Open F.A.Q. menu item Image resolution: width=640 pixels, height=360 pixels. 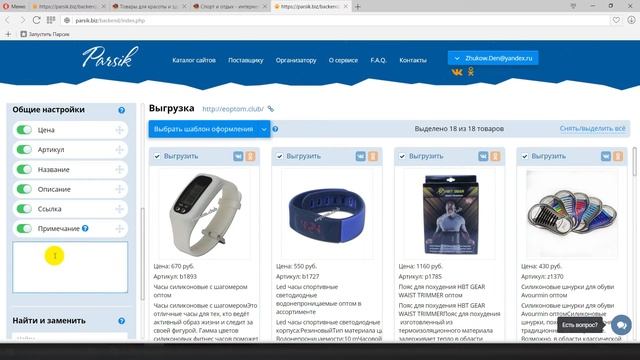[x=378, y=60]
